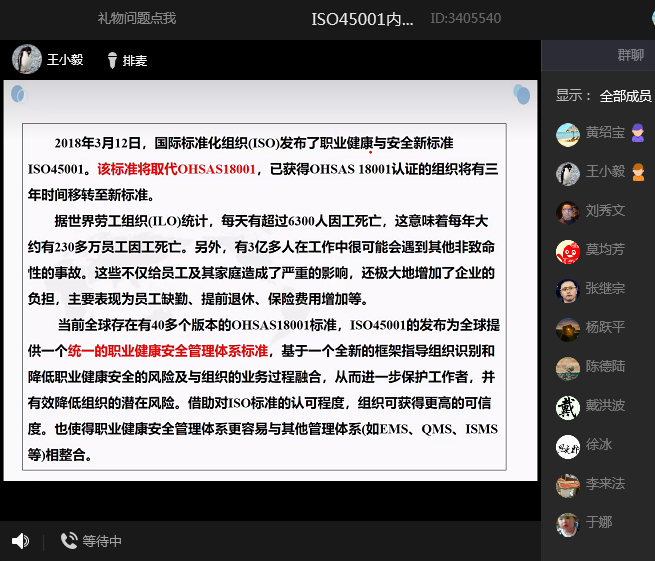Viewport: 655px width, 561px height.
Task: Click the microphone queue icon
Action: tap(112, 60)
